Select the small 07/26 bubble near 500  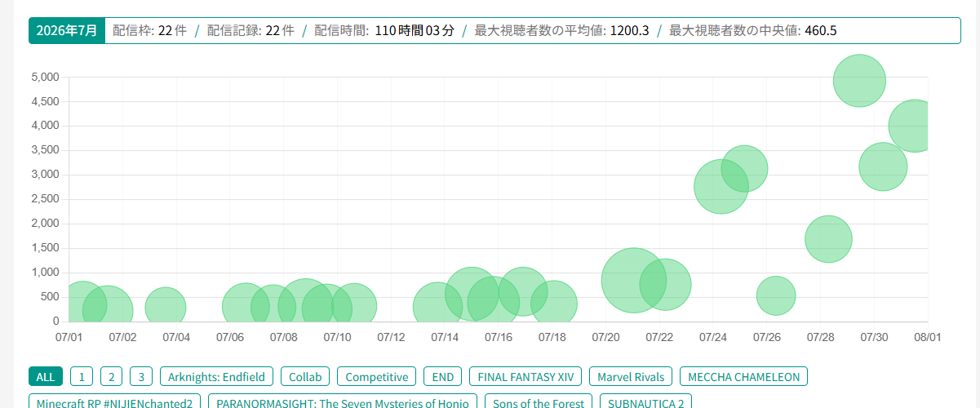[x=776, y=295]
